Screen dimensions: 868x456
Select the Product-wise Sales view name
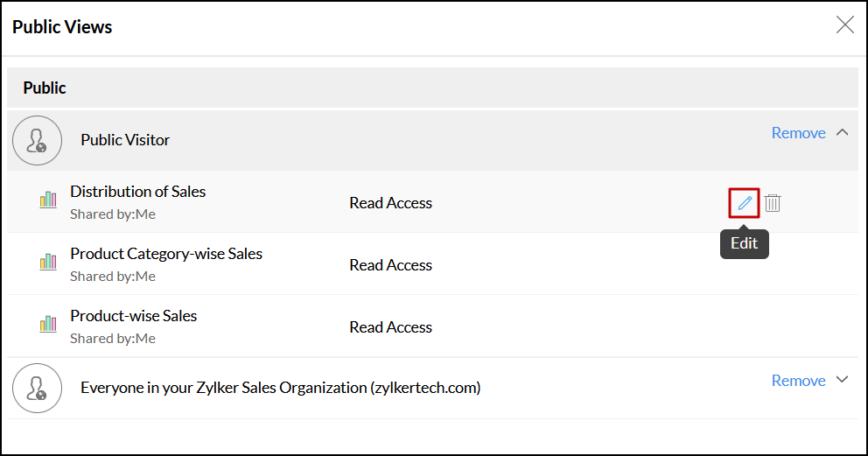(134, 316)
